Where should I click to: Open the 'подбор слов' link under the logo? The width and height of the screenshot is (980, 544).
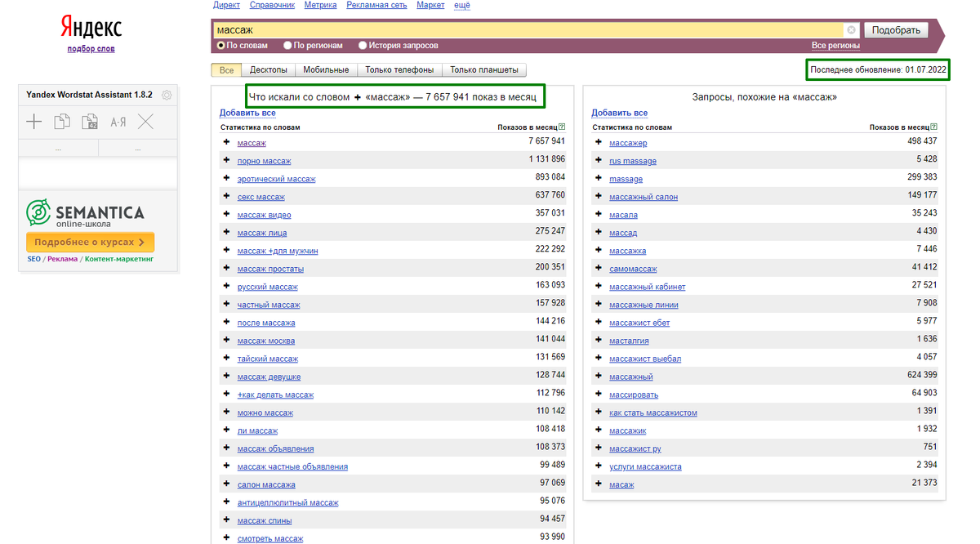[x=91, y=49]
